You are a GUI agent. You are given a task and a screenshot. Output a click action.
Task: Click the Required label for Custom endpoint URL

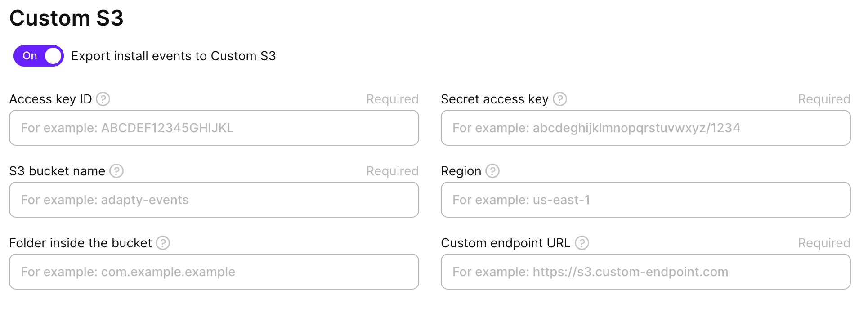(x=823, y=243)
